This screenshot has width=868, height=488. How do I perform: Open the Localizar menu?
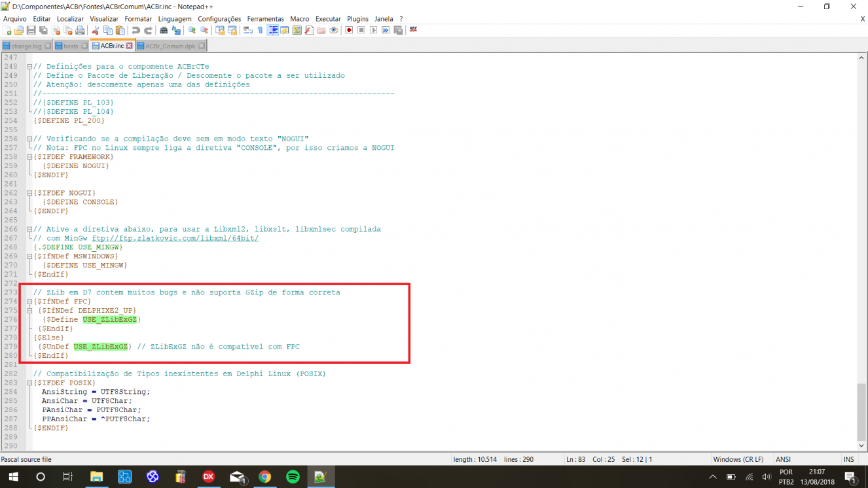point(70,19)
